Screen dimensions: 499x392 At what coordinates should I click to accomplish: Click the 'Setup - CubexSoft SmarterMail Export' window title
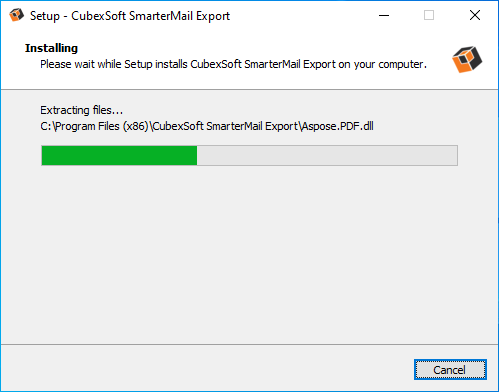coord(130,16)
